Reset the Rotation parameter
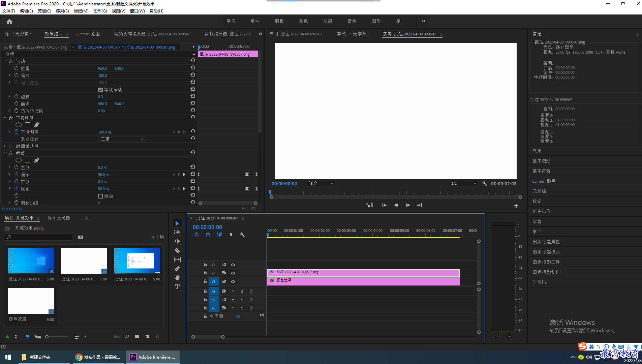 [193, 96]
